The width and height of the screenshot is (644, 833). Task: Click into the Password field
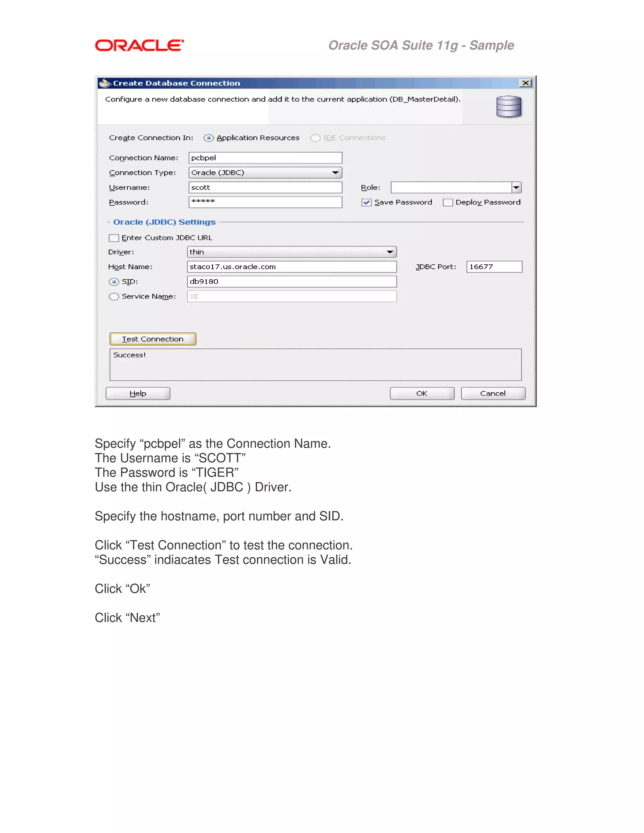click(265, 202)
